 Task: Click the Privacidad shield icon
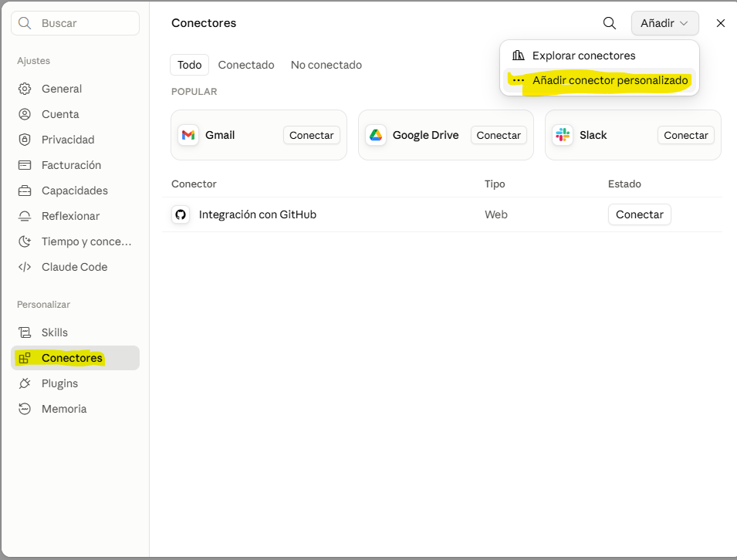click(x=25, y=140)
